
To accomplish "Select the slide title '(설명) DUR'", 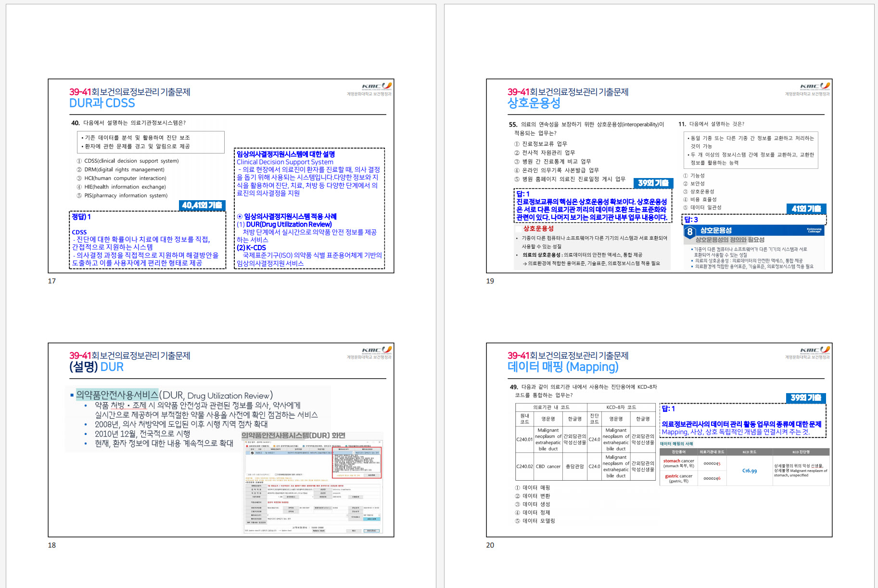I will pyautogui.click(x=96, y=367).
